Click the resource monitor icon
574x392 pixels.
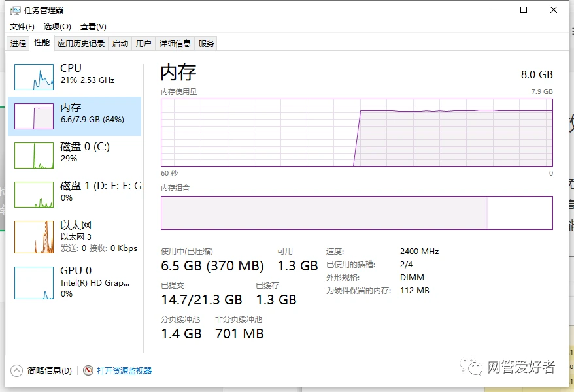click(88, 370)
